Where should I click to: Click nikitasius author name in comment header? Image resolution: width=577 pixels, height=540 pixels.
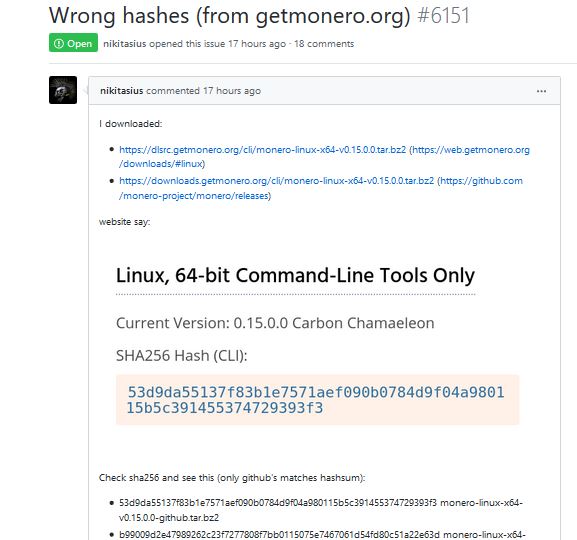coord(121,91)
